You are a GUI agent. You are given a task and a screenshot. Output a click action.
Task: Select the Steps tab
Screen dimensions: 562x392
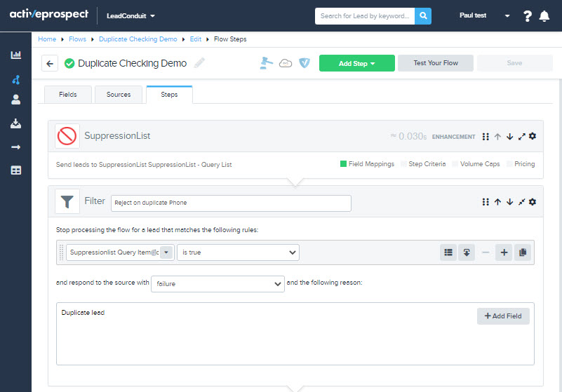tap(169, 95)
